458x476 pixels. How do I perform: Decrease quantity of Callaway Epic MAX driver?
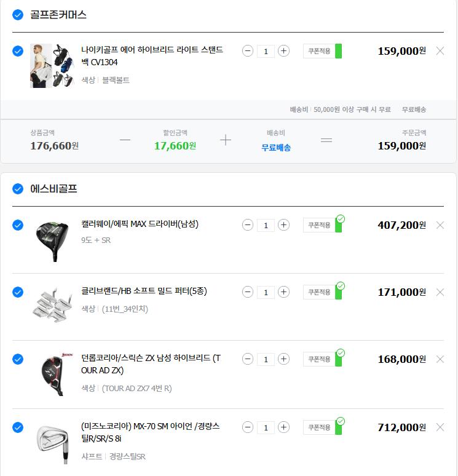248,225
